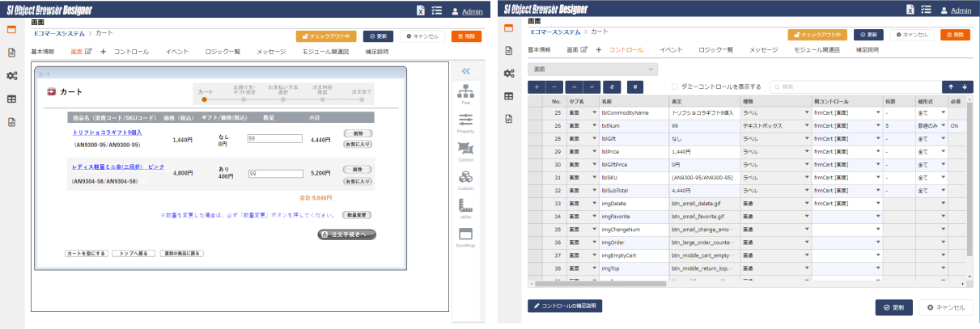Enable ダミーコントロールを表示する checkbox
The width and height of the screenshot is (980, 329).
[676, 86]
